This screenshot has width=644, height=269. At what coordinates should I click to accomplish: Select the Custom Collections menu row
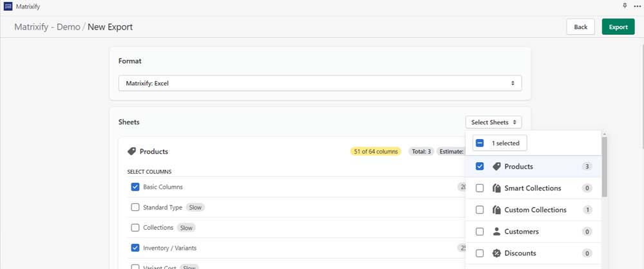pyautogui.click(x=533, y=210)
